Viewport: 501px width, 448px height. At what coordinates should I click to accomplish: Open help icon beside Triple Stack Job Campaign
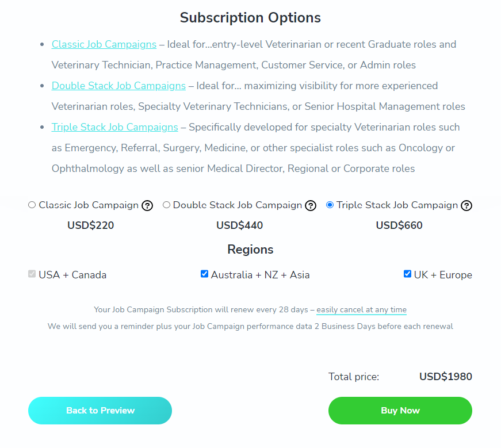pyautogui.click(x=466, y=205)
